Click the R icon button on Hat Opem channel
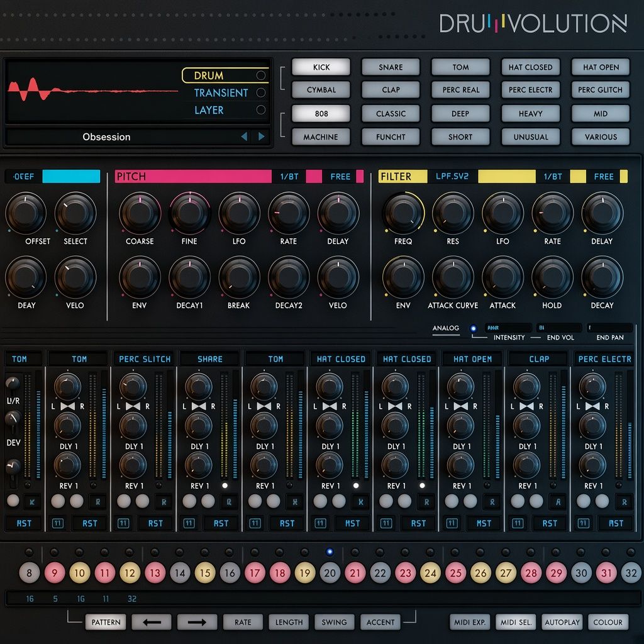The width and height of the screenshot is (644, 644). (x=492, y=501)
